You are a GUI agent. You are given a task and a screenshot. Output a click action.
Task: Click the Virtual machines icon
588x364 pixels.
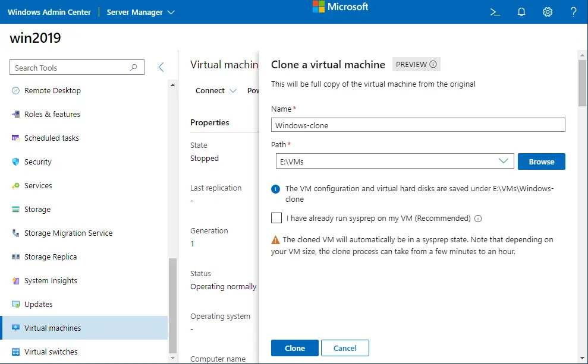coord(15,328)
